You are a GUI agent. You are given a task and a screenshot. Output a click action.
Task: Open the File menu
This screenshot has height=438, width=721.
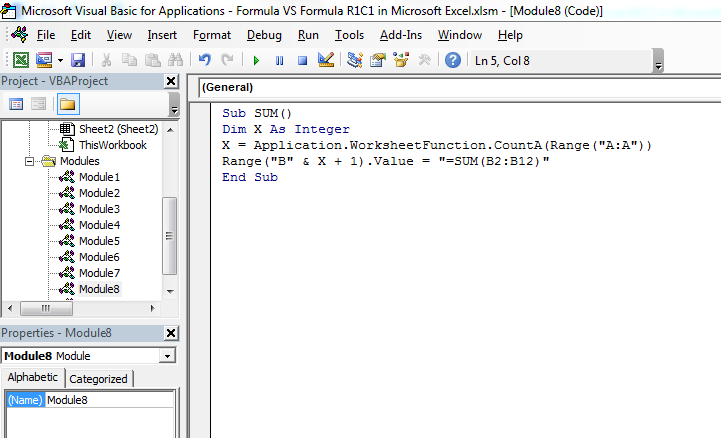46,35
